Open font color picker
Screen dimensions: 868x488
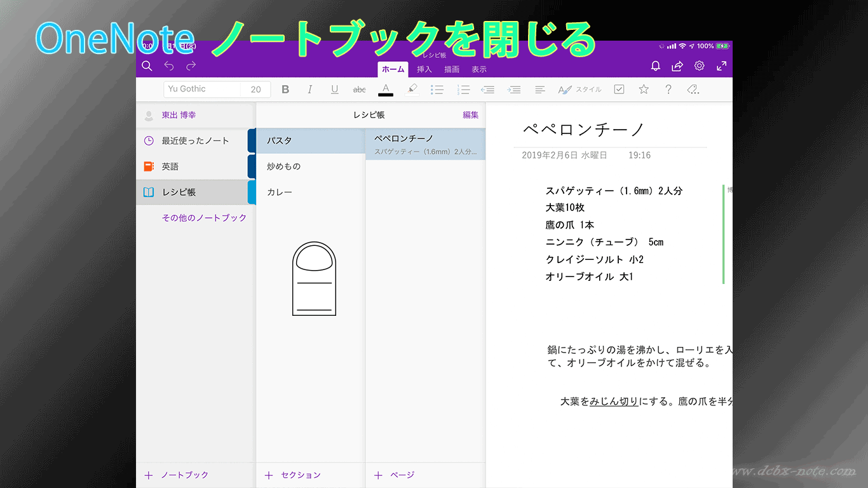386,90
